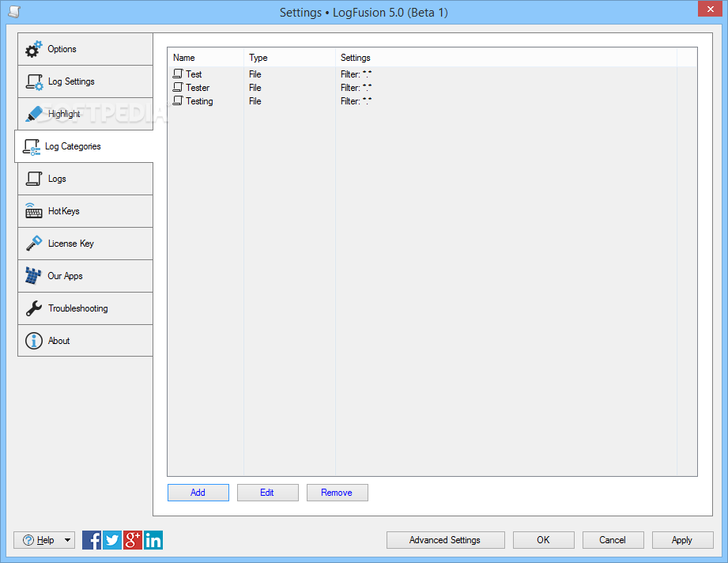Close the Settings window
Viewport: 728px width, 563px height.
711,9
